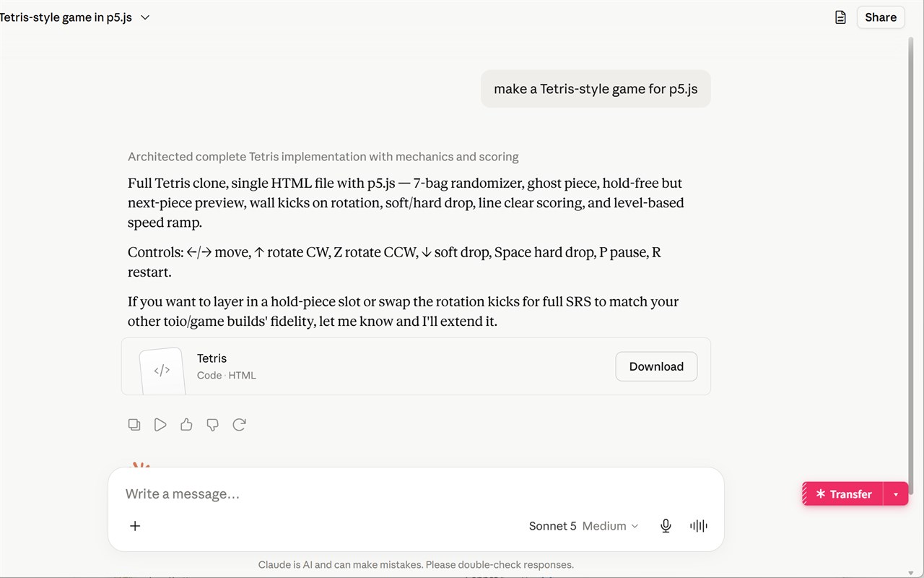Image resolution: width=924 pixels, height=578 pixels.
Task: Give the response a thumbs down
Action: 212,425
